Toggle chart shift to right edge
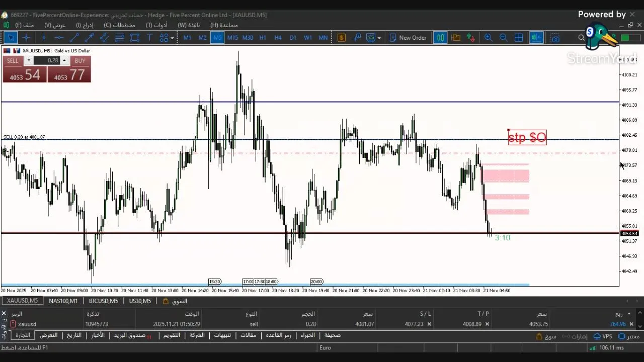The width and height of the screenshot is (644, 362). [x=536, y=38]
